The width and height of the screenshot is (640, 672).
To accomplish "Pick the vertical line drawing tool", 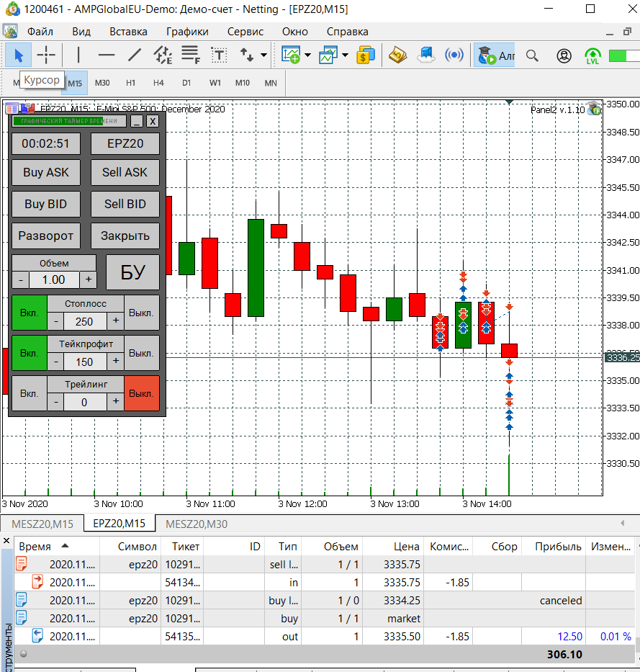I will [x=78, y=55].
